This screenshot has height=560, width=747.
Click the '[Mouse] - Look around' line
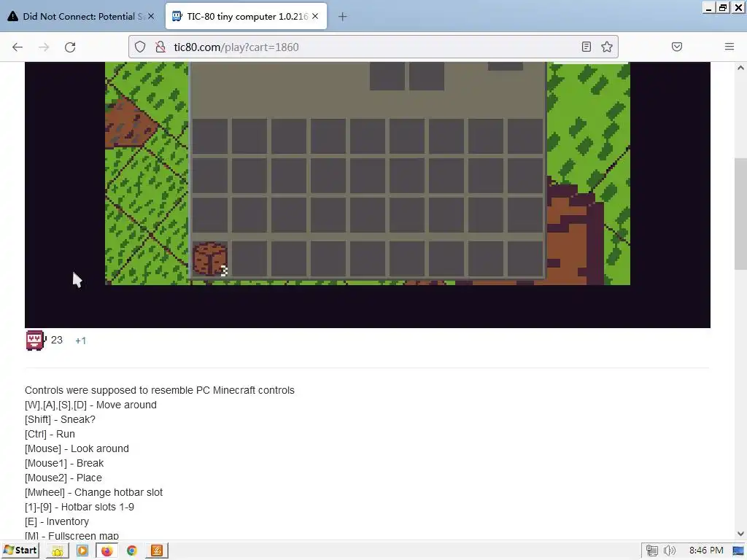pyautogui.click(x=77, y=448)
